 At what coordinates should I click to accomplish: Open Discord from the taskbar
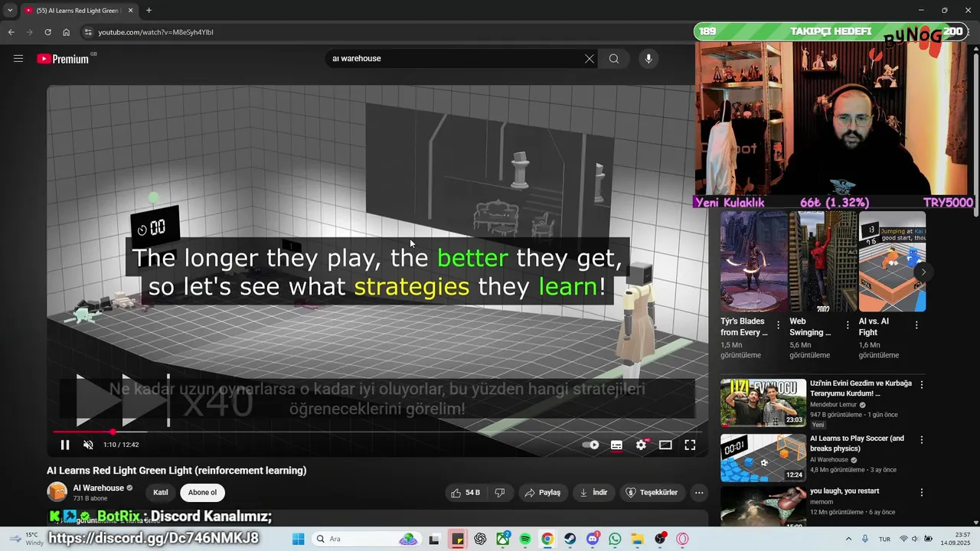click(x=593, y=540)
